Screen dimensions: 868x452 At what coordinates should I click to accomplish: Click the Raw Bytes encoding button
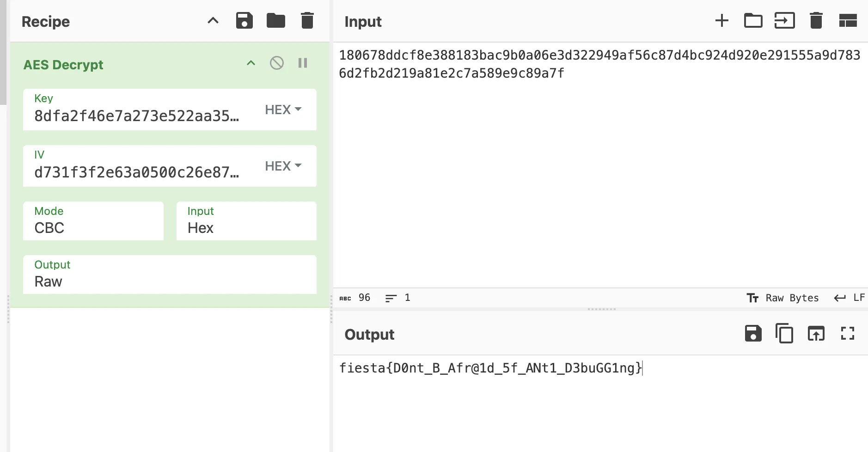tap(783, 298)
